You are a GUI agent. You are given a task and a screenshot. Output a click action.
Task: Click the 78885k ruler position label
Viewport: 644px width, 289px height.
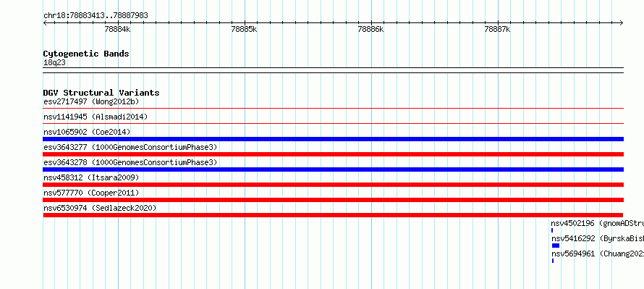pyautogui.click(x=245, y=29)
